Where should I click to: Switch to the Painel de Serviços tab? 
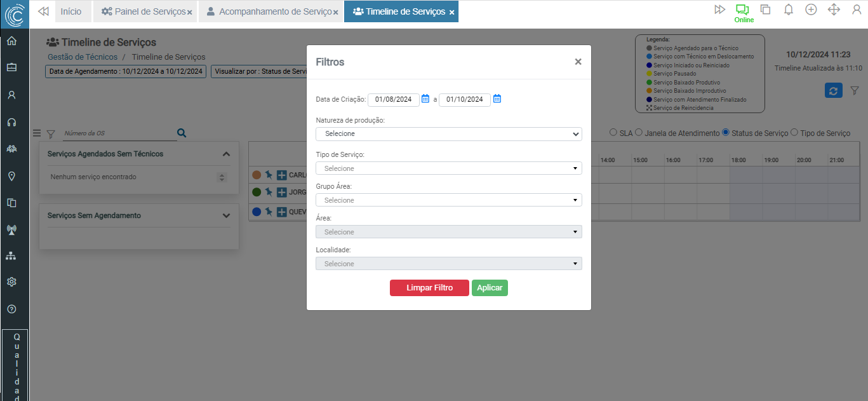click(145, 11)
